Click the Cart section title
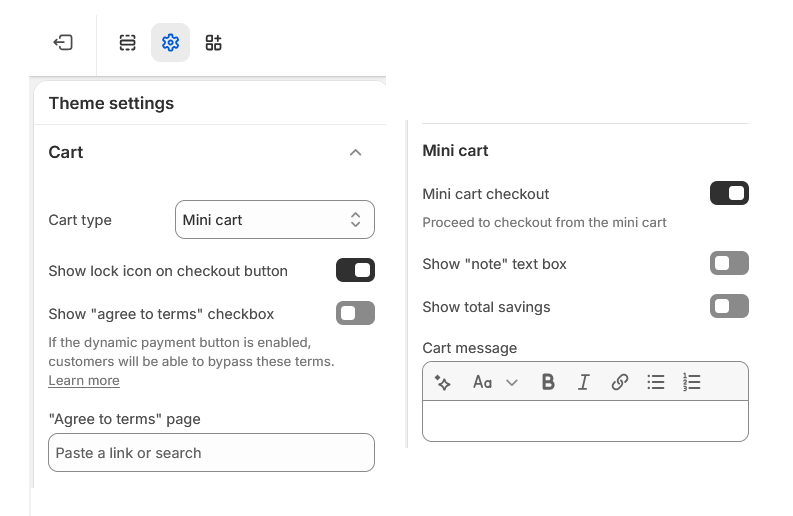This screenshot has width=793, height=516. [x=66, y=152]
